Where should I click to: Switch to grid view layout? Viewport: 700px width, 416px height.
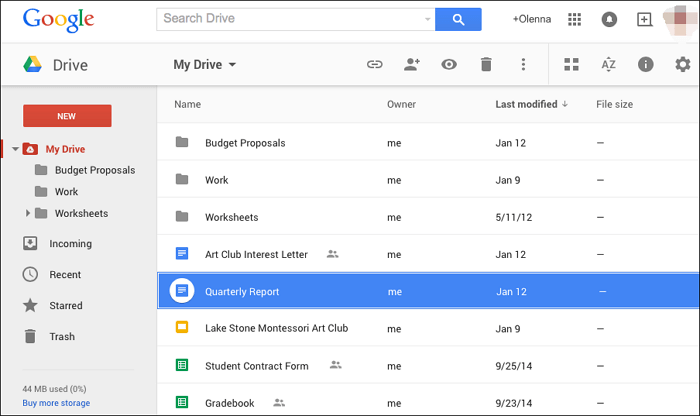[571, 65]
